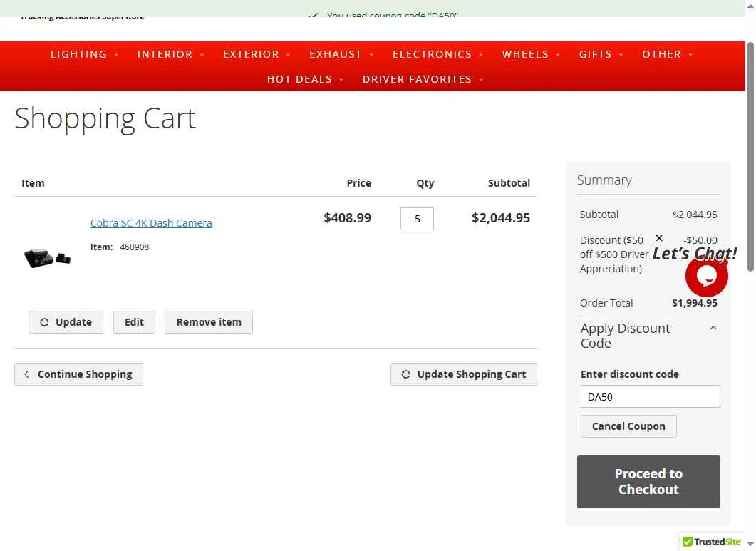Image resolution: width=756 pixels, height=551 pixels.
Task: Click the $408.99 price value
Action: pos(347,217)
